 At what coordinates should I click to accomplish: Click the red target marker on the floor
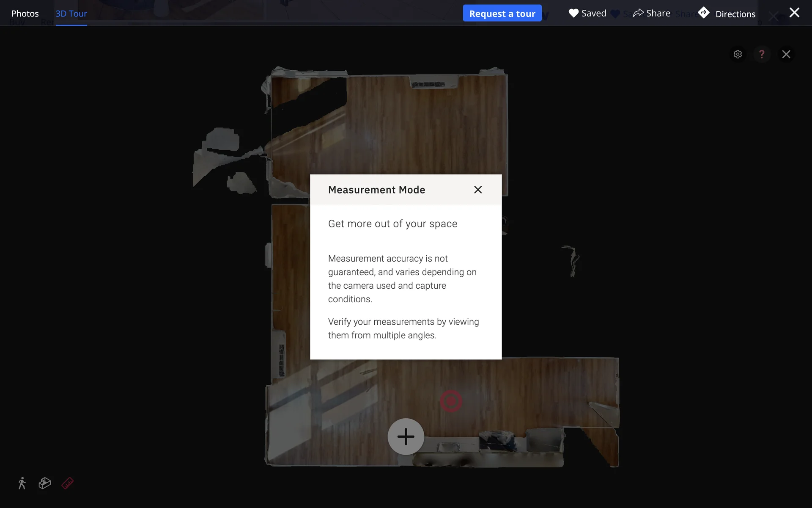pos(451,401)
